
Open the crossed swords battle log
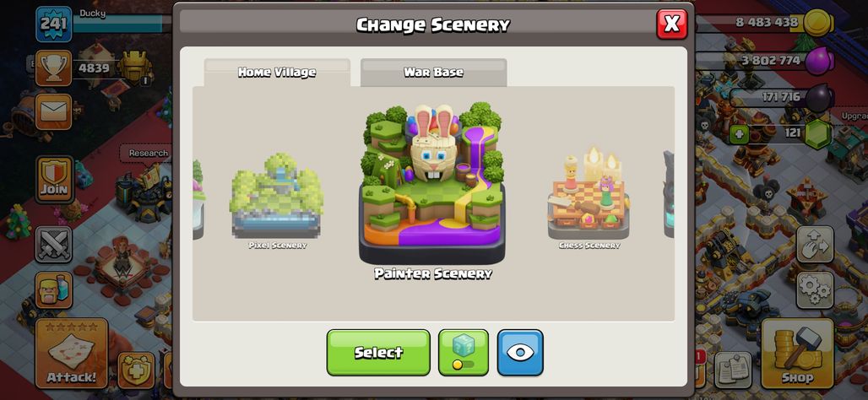click(x=54, y=244)
